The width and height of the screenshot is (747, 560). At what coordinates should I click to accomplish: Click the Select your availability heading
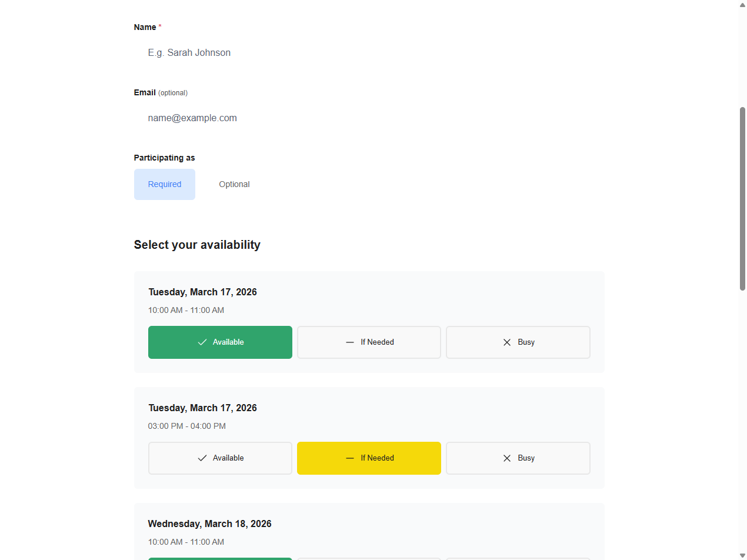tap(197, 245)
